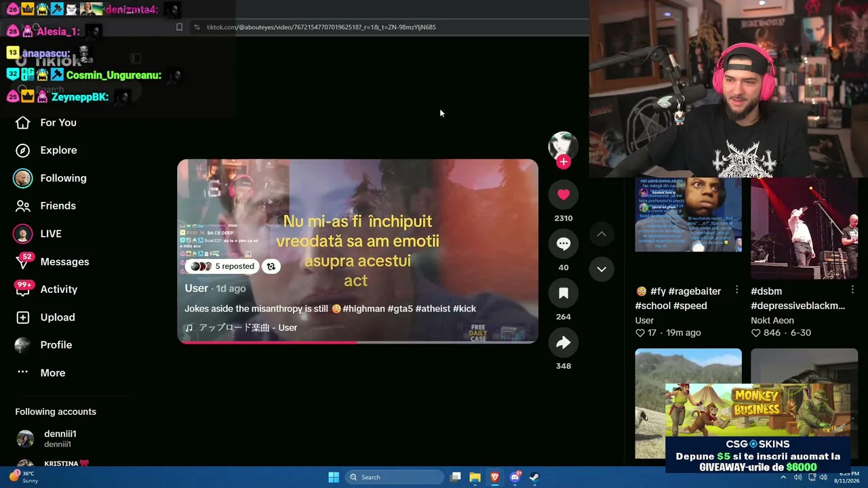Viewport: 868px width, 488px height.
Task: Open Messages with 52 unread
Action: click(x=52, y=262)
